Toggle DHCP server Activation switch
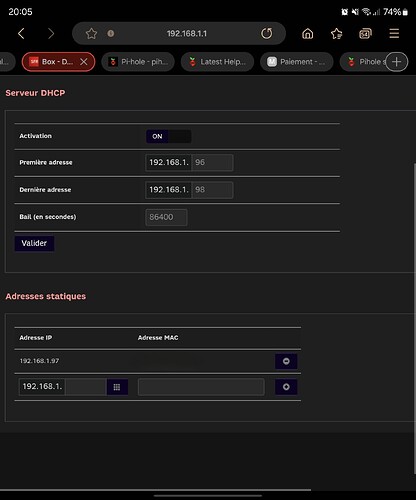The image size is (416, 500). click(x=168, y=136)
